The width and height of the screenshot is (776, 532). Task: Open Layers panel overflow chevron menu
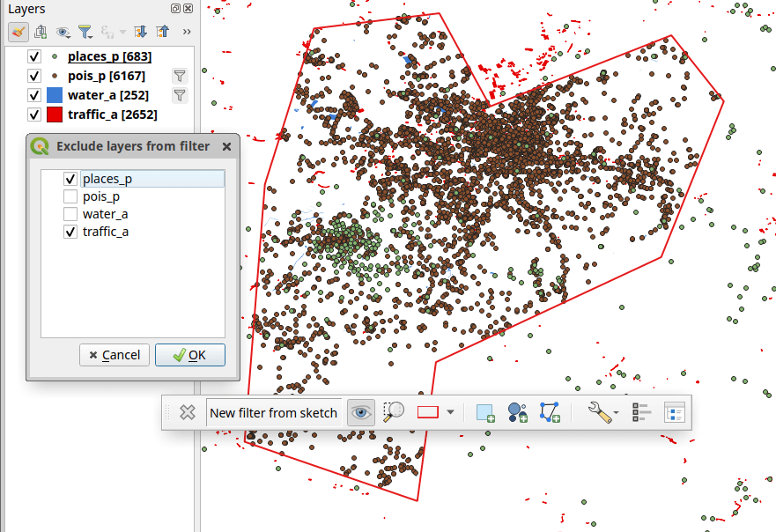186,32
